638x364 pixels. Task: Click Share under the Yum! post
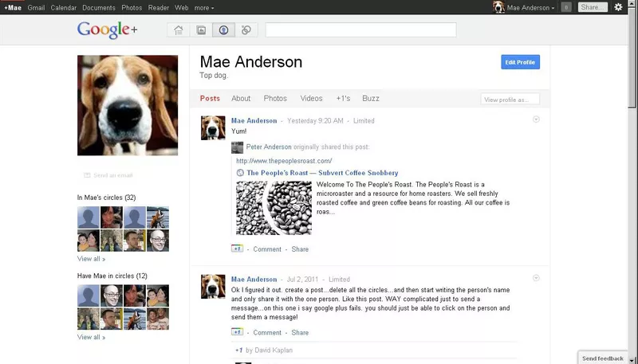(300, 249)
